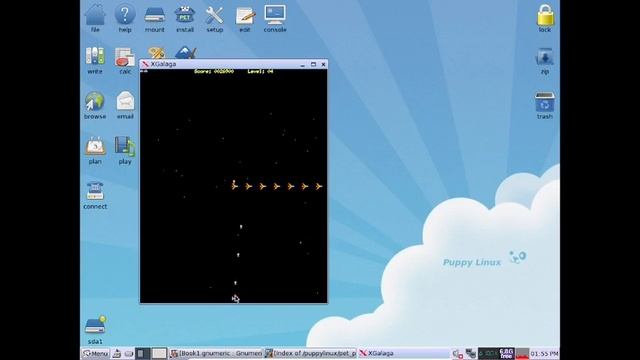This screenshot has width=640, height=360.
Task: Click the paint icon behind the XGalaga window
Action: pyautogui.click(x=156, y=53)
